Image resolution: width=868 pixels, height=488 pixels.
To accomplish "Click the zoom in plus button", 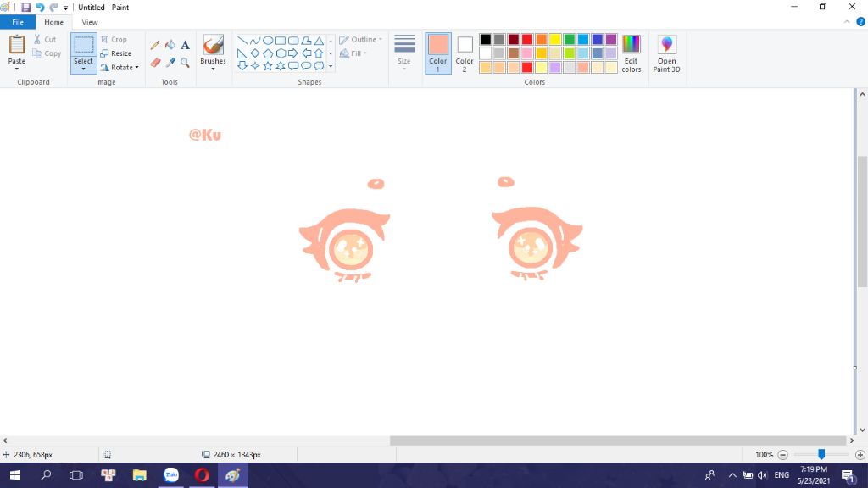I will (860, 455).
